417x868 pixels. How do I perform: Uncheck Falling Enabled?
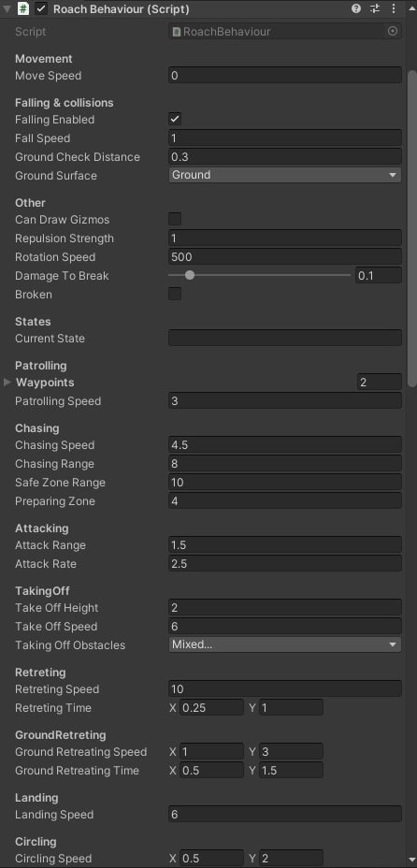point(175,119)
